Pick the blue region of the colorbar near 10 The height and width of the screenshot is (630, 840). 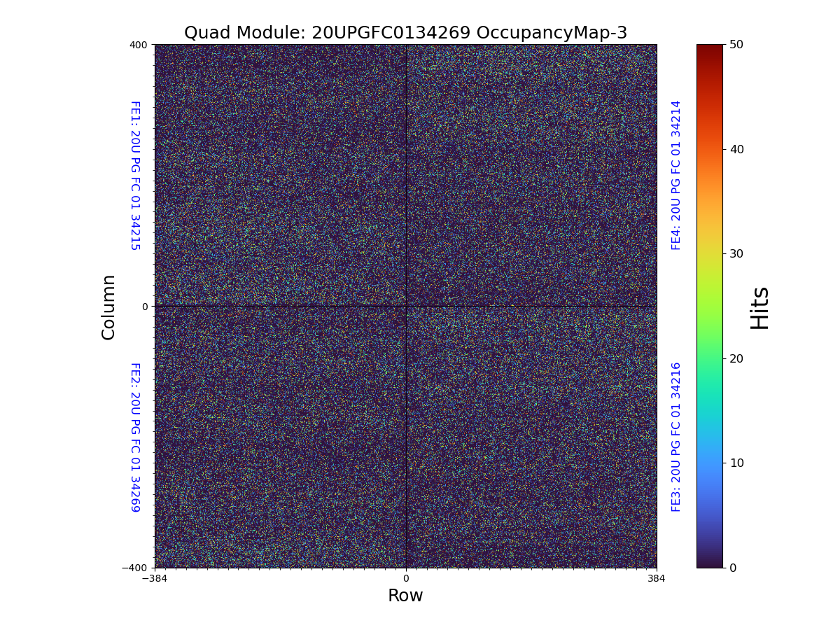point(709,463)
